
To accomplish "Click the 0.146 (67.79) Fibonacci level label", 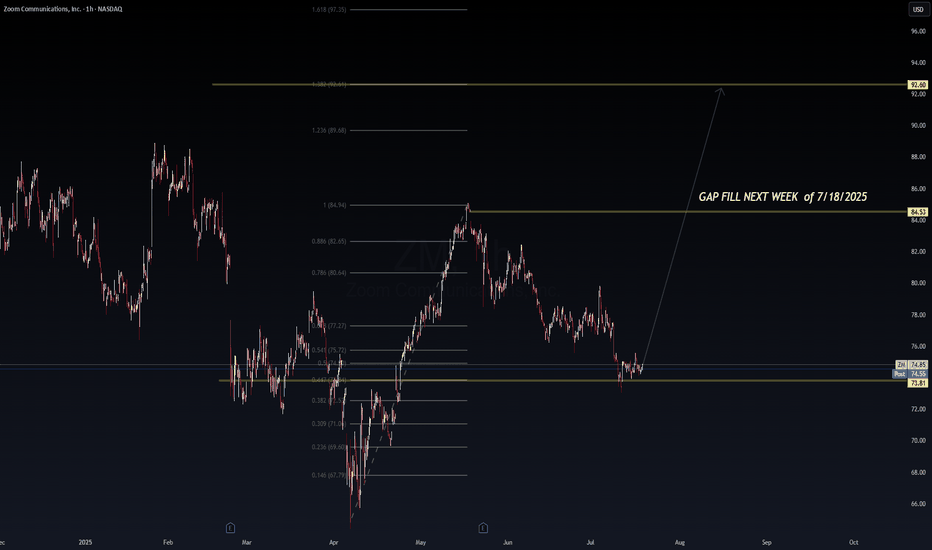I will [x=329, y=475].
